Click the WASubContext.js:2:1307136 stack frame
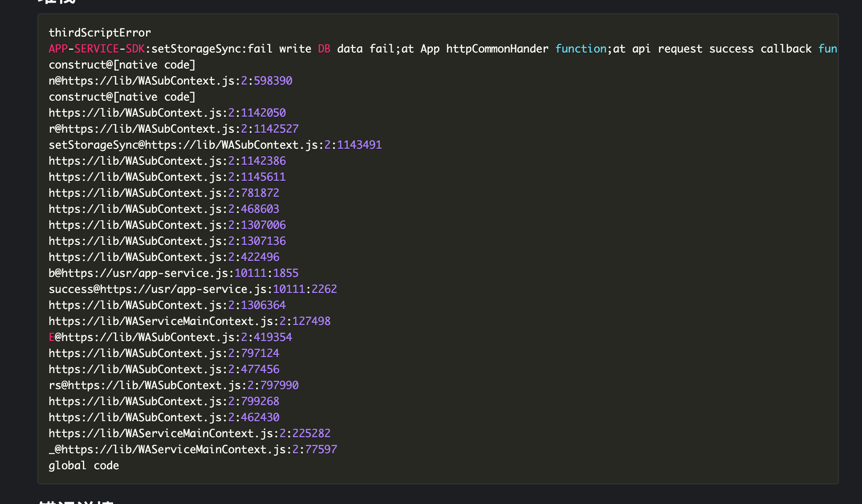This screenshot has width=862, height=504. [x=167, y=241]
